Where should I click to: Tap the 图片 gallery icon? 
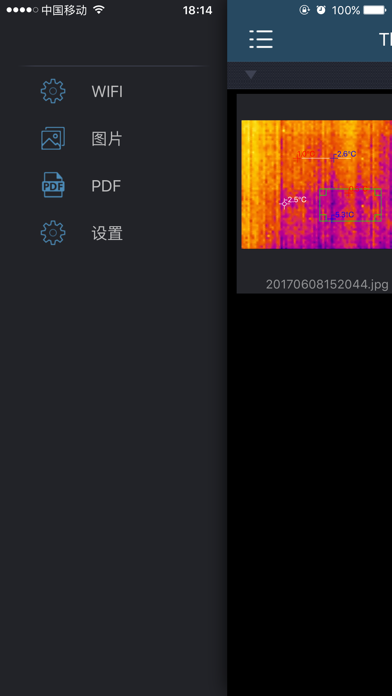click(53, 138)
